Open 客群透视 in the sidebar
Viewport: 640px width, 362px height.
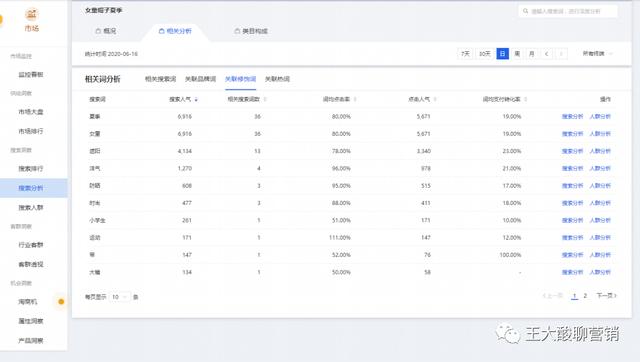[31, 264]
